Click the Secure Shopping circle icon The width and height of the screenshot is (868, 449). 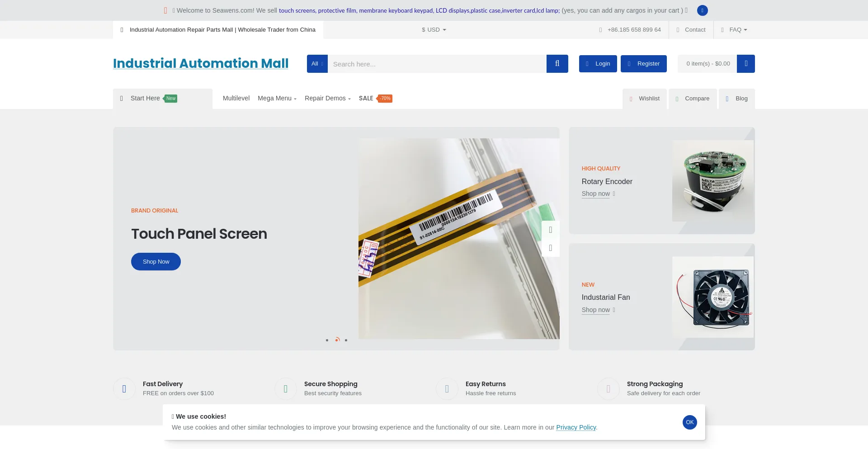click(286, 389)
